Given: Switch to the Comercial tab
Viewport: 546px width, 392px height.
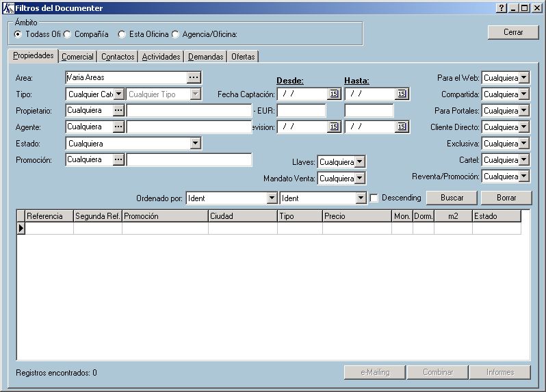Looking at the screenshot, I should (77, 57).
